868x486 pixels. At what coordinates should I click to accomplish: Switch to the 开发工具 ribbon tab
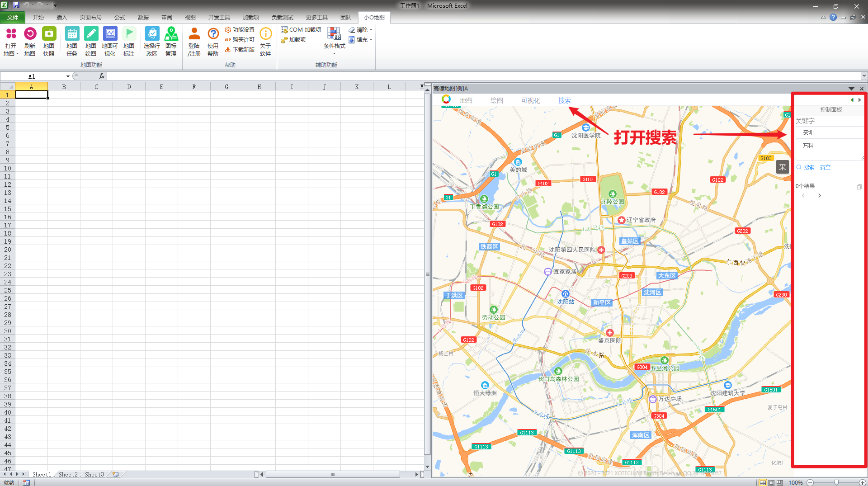point(219,18)
